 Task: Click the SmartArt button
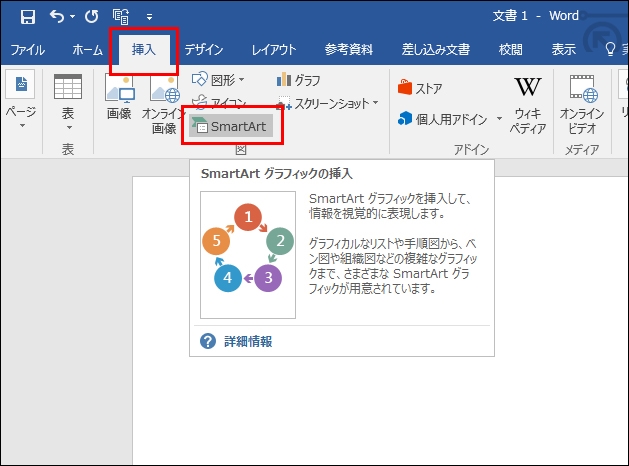tap(228, 126)
